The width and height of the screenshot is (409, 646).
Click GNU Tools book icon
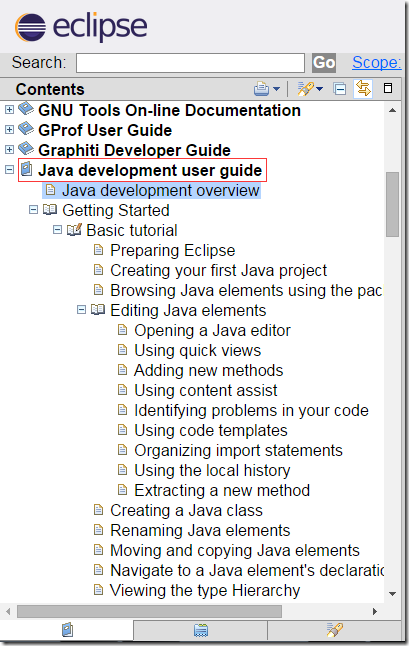(26, 109)
